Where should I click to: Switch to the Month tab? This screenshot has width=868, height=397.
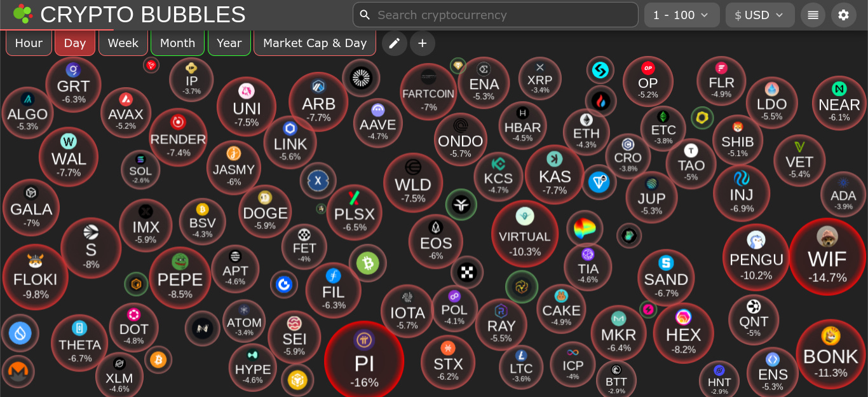[x=177, y=43]
